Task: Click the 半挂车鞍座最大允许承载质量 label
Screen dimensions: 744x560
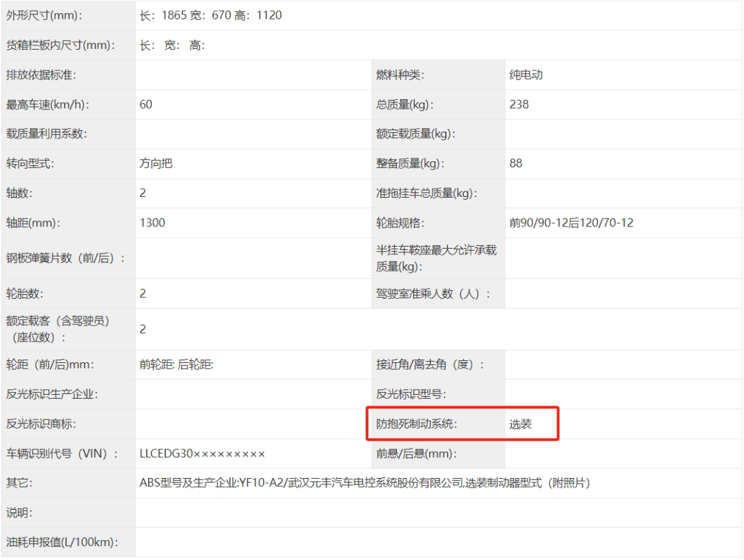Action: 435,258
